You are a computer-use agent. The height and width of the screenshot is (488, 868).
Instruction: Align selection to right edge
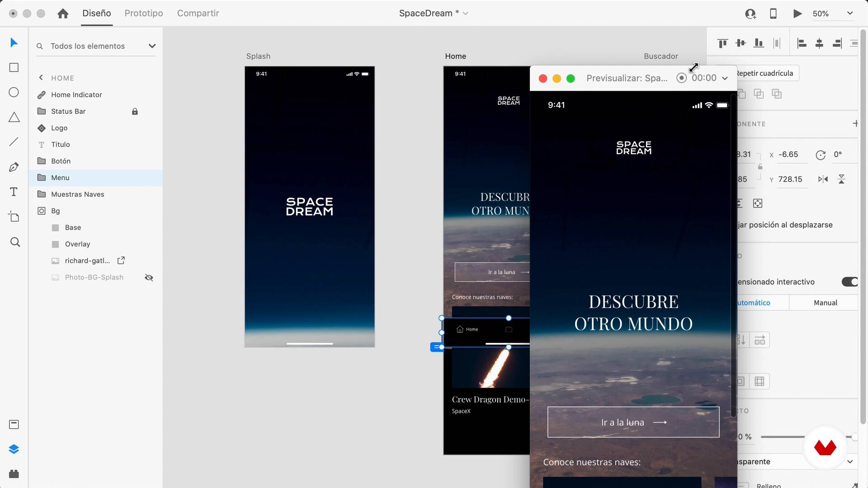[837, 43]
